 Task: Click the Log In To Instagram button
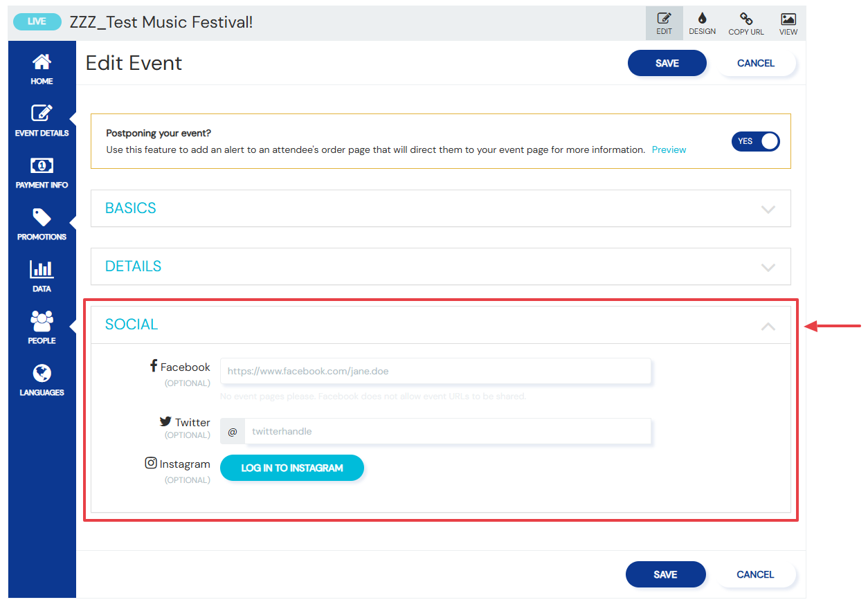(x=292, y=468)
